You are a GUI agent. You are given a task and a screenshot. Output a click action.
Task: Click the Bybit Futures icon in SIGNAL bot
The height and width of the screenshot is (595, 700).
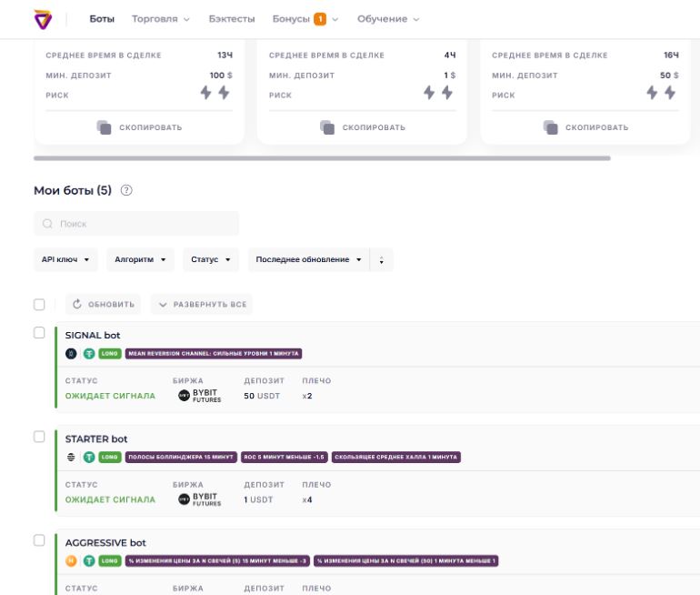[184, 396]
